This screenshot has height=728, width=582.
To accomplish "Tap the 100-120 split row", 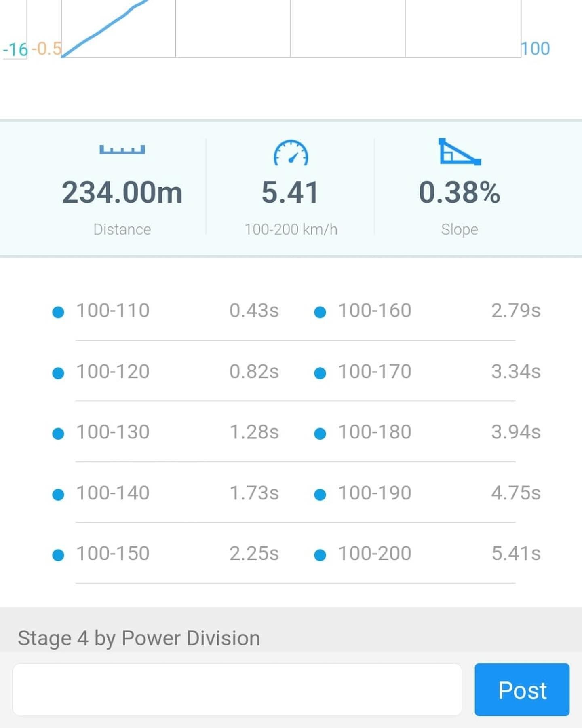I will (166, 372).
